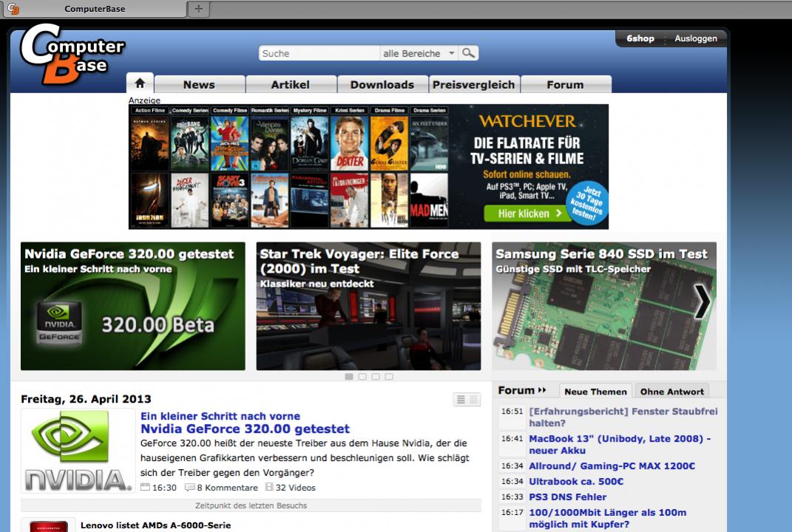Click the Mad Men poster in the ad
This screenshot has width=792, height=532.
(429, 200)
